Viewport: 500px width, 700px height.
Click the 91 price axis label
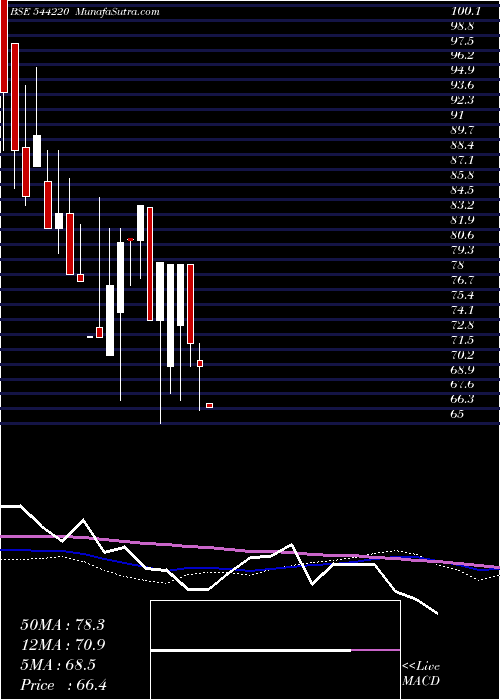coord(457,115)
